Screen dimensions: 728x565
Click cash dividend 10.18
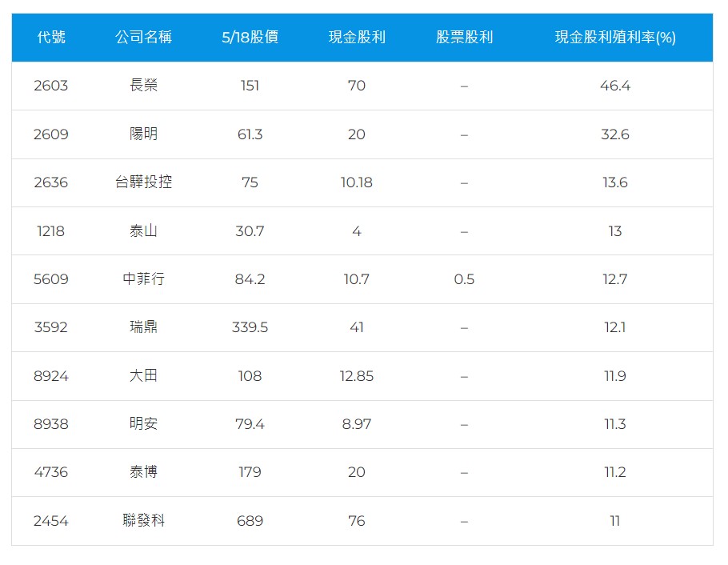[x=357, y=182]
